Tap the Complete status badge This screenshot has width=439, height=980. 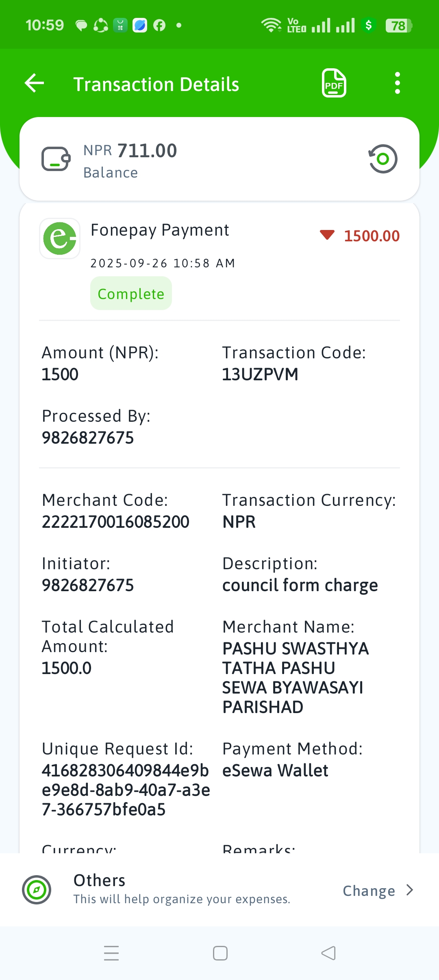click(131, 293)
